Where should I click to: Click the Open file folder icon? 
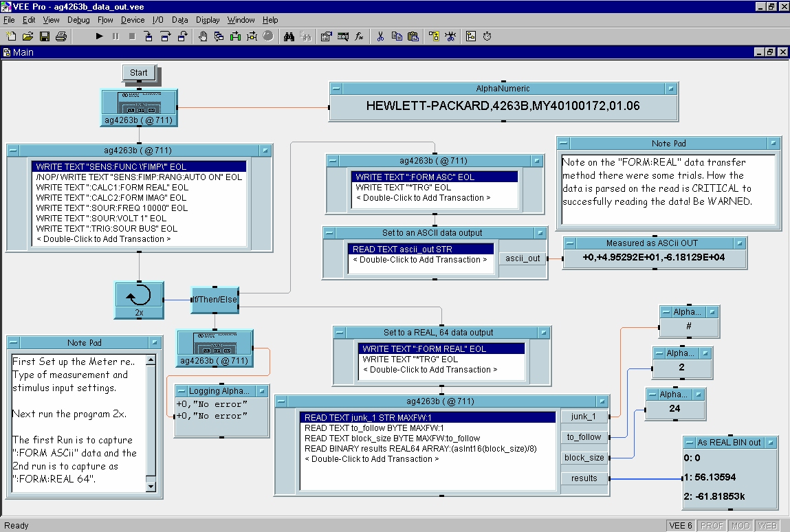(x=28, y=36)
